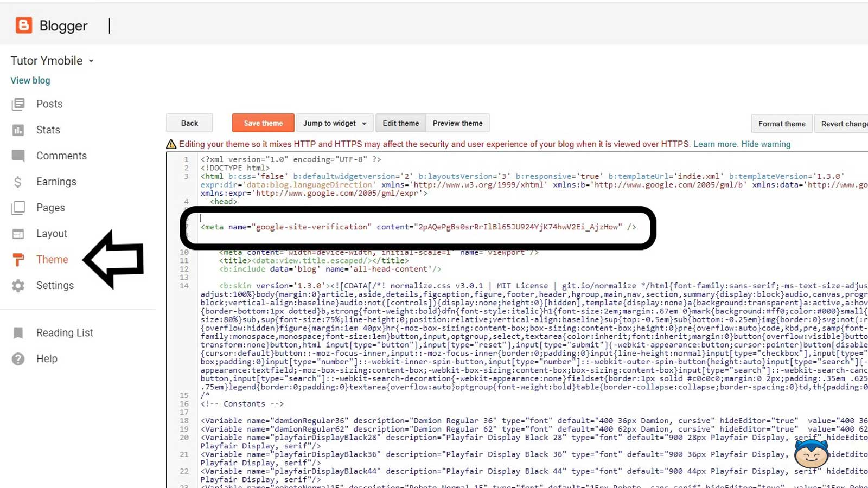Click the warning triangle icon

tap(171, 144)
